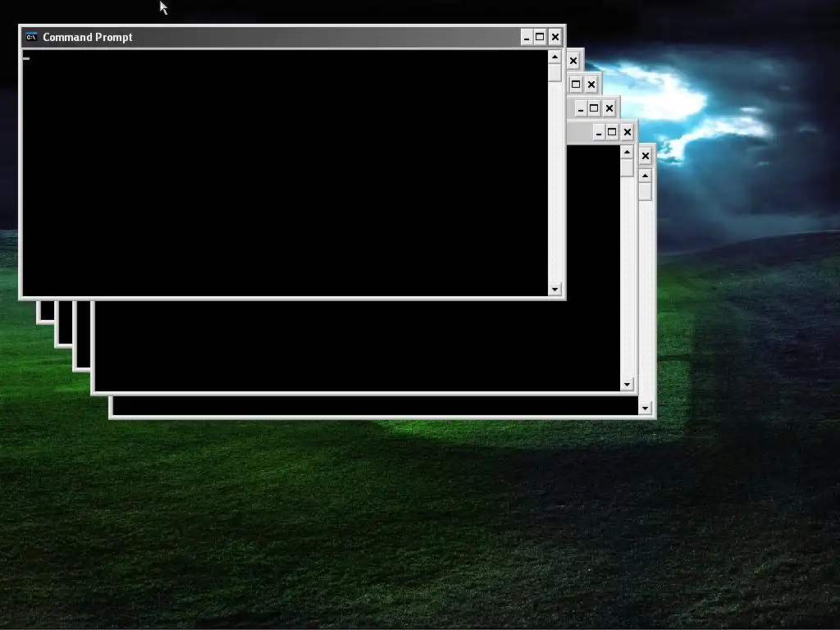Close the fifth cascaded Command Prompt window
The width and height of the screenshot is (840, 630).
628,132
